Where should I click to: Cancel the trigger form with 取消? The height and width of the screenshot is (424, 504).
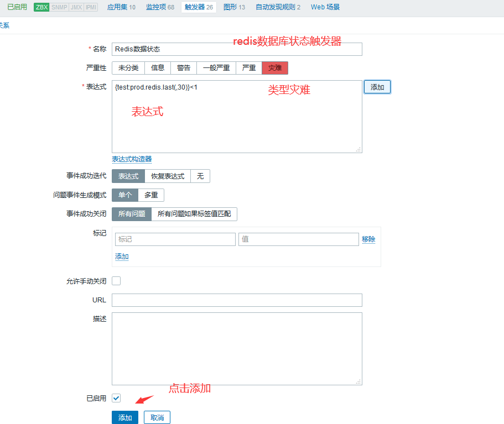[x=157, y=417]
